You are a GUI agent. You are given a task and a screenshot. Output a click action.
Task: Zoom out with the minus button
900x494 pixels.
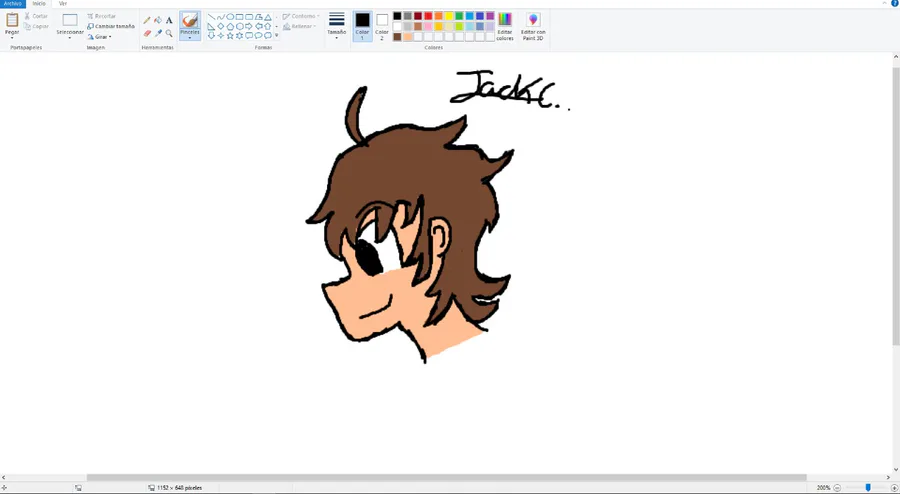pos(837,488)
